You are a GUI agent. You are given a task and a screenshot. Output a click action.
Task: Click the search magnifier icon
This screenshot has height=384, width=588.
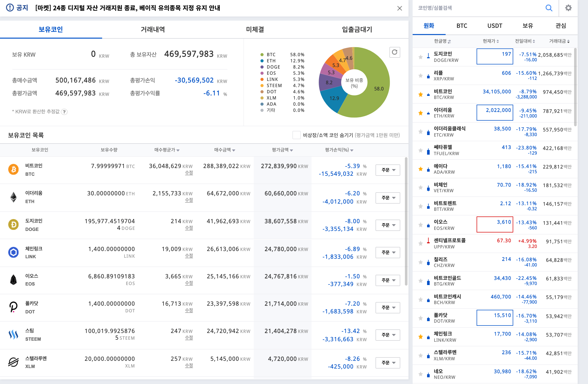[549, 8]
